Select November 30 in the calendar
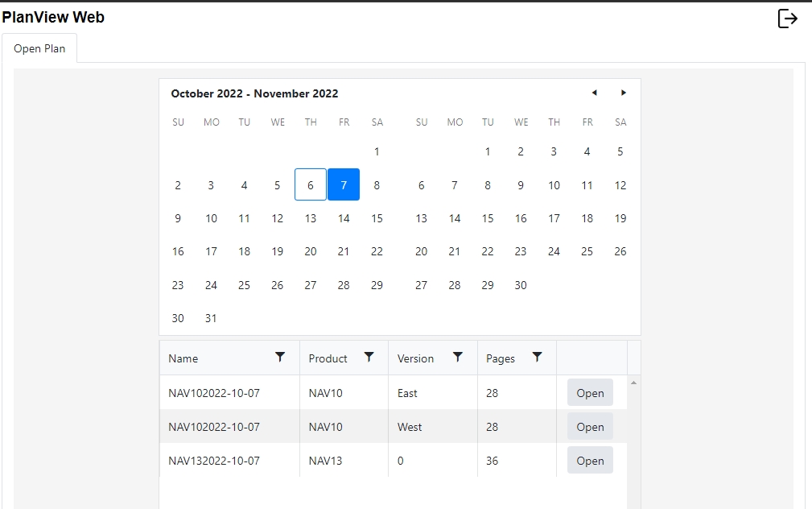The image size is (812, 509). pyautogui.click(x=521, y=285)
